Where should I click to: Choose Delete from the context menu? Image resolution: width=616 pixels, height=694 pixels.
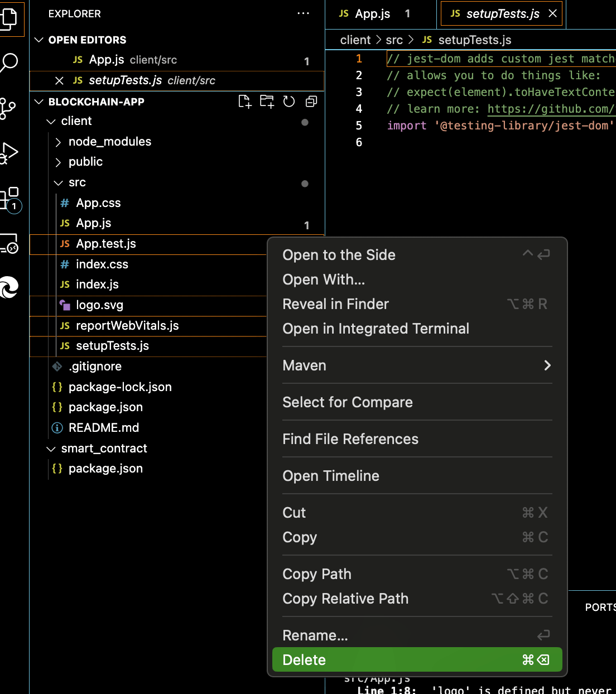417,660
